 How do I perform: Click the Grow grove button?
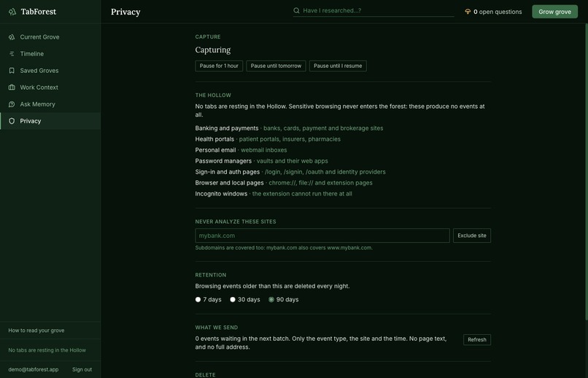[554, 12]
